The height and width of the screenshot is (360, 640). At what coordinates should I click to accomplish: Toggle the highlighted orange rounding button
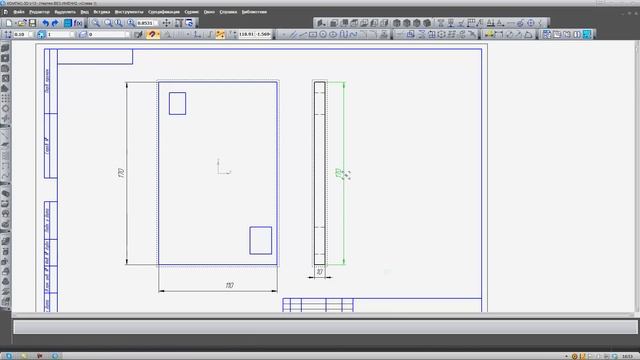(220, 35)
